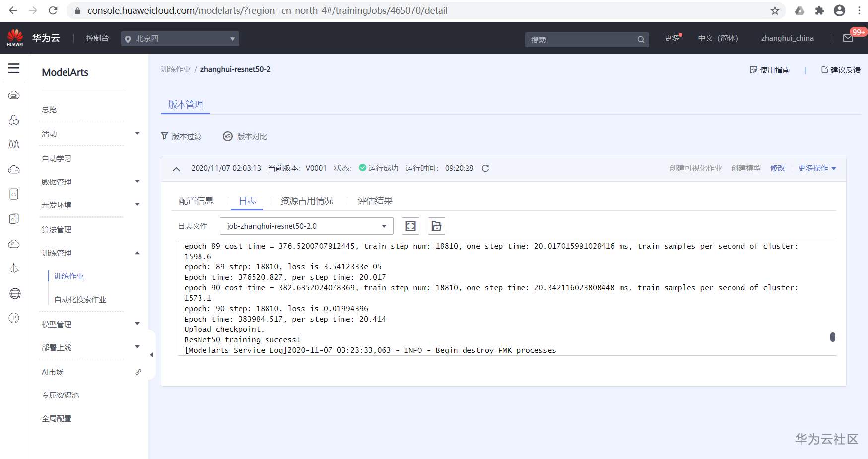Open 算法管理 in the ModelArts menu
This screenshot has width=868, height=459.
[x=57, y=229]
